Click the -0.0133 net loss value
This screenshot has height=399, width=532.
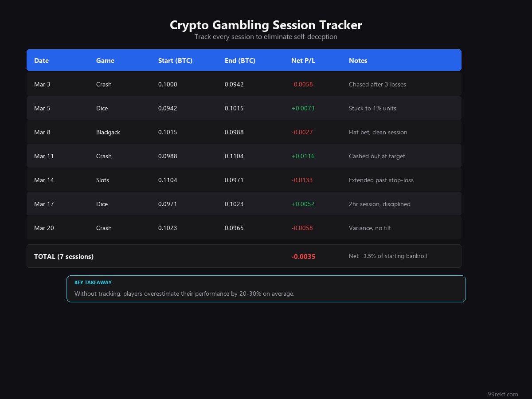tap(302, 180)
